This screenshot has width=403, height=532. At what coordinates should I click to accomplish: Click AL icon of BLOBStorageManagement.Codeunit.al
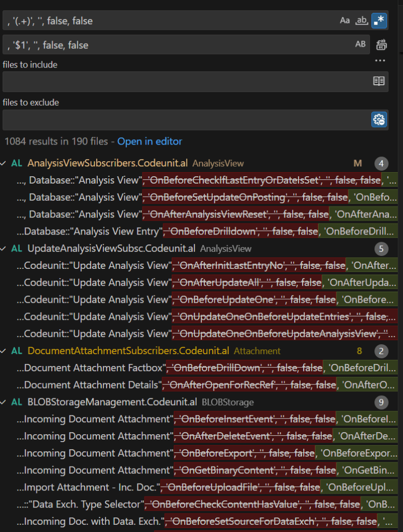click(x=17, y=402)
